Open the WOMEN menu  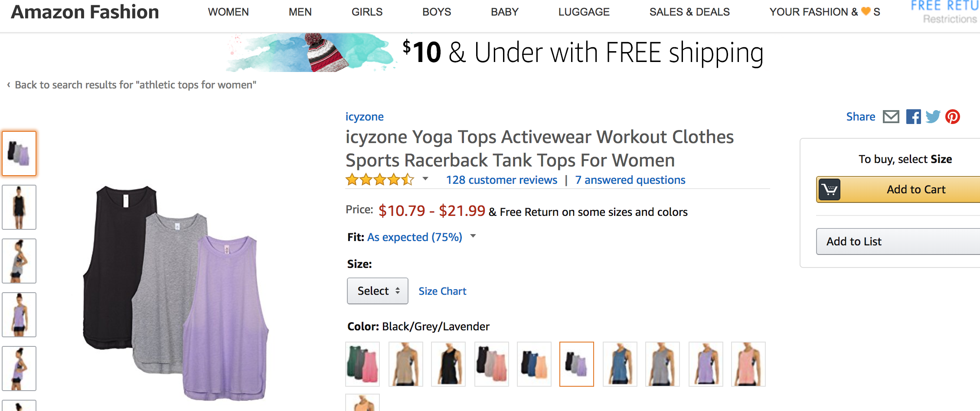coord(228,12)
